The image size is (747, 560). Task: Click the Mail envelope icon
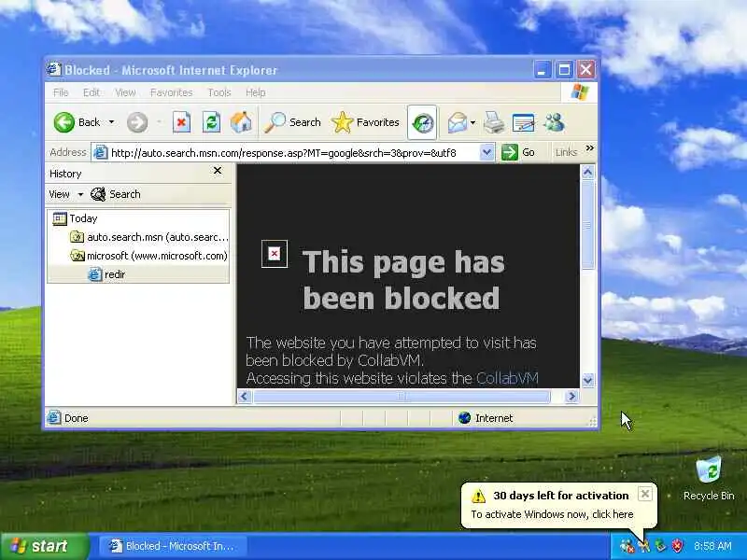[458, 122]
